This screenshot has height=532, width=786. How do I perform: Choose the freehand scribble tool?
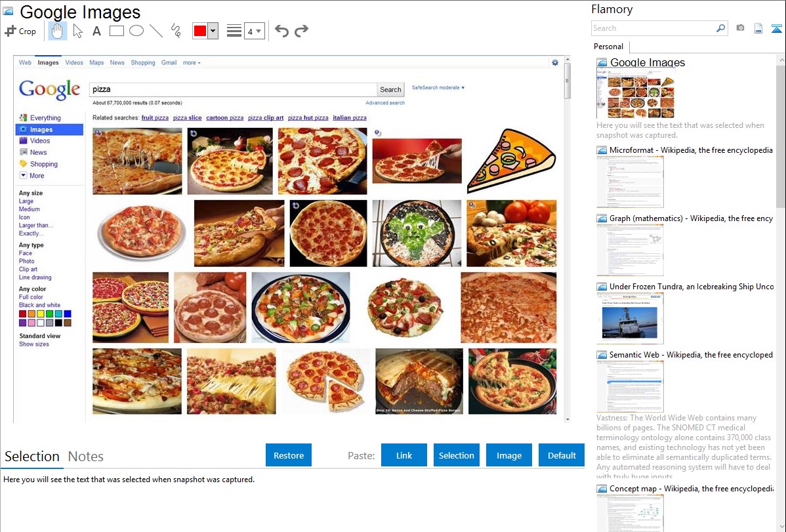(x=176, y=31)
